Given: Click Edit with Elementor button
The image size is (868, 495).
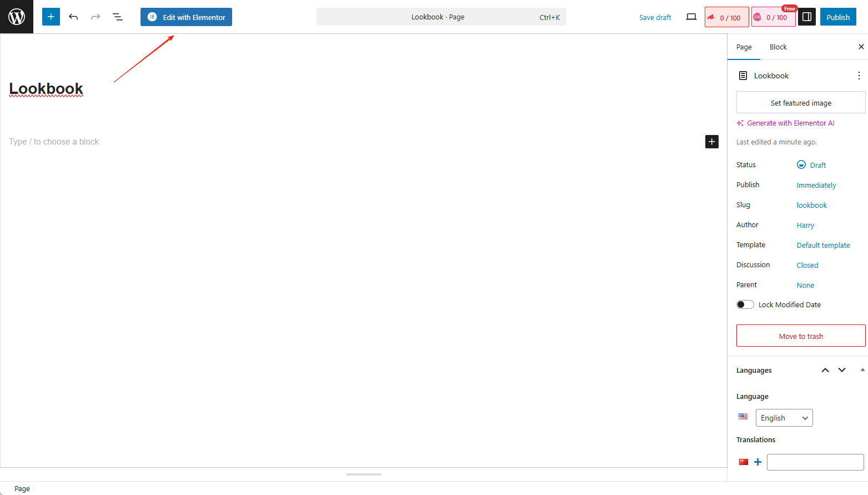Looking at the screenshot, I should 186,17.
